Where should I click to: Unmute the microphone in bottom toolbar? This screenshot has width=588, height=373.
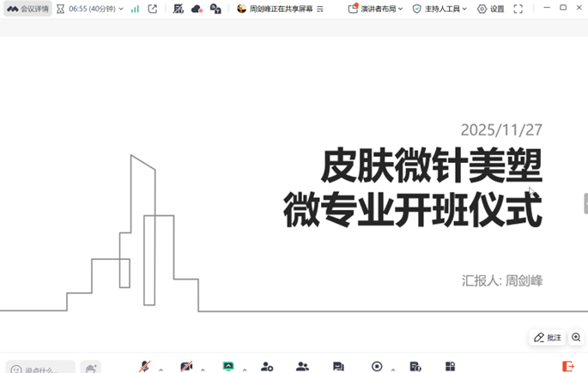[x=145, y=366]
